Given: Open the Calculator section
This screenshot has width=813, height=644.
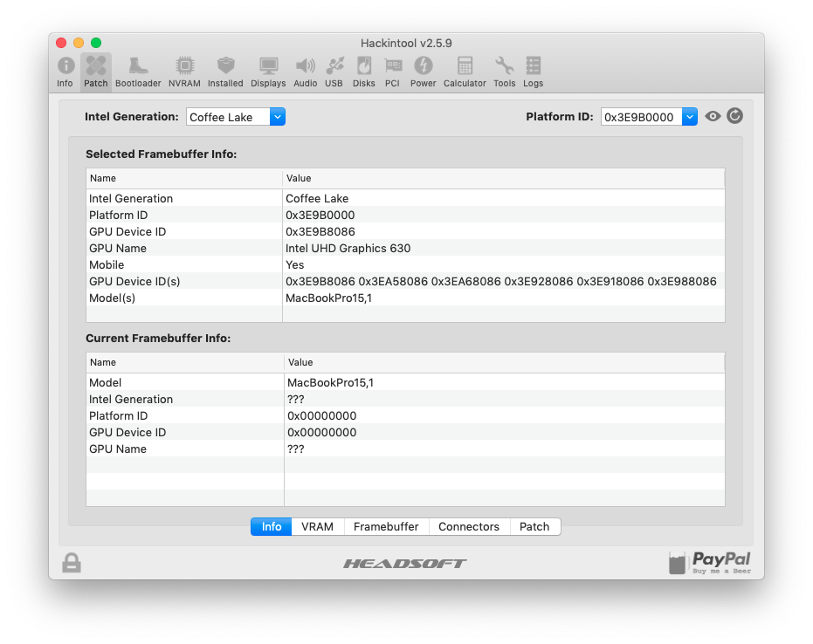Looking at the screenshot, I should point(465,72).
